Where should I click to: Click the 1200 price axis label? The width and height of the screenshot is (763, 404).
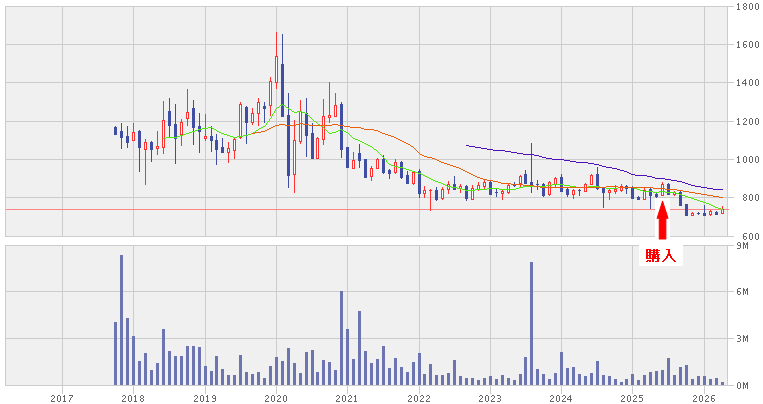pyautogui.click(x=745, y=122)
